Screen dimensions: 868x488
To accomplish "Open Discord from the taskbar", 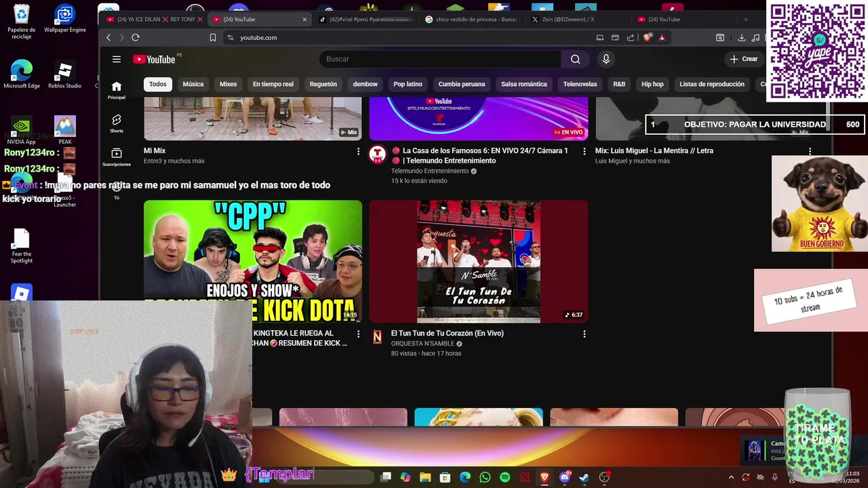I will click(x=564, y=477).
